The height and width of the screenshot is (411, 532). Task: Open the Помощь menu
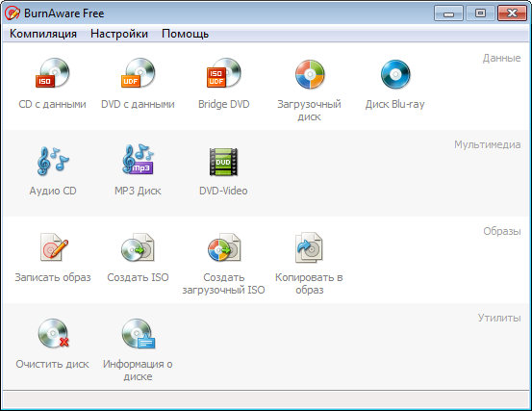(185, 34)
